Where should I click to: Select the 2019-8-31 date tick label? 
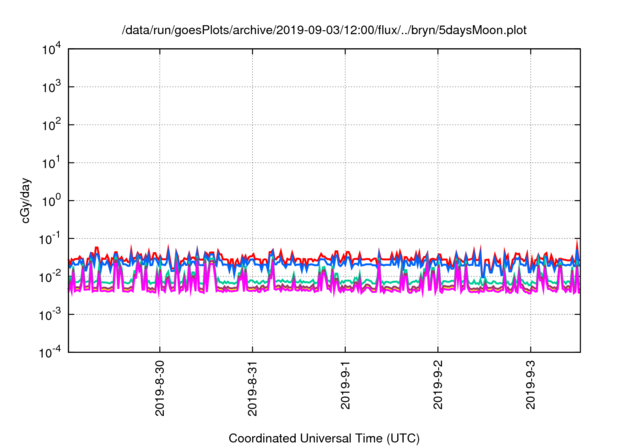tap(253, 391)
